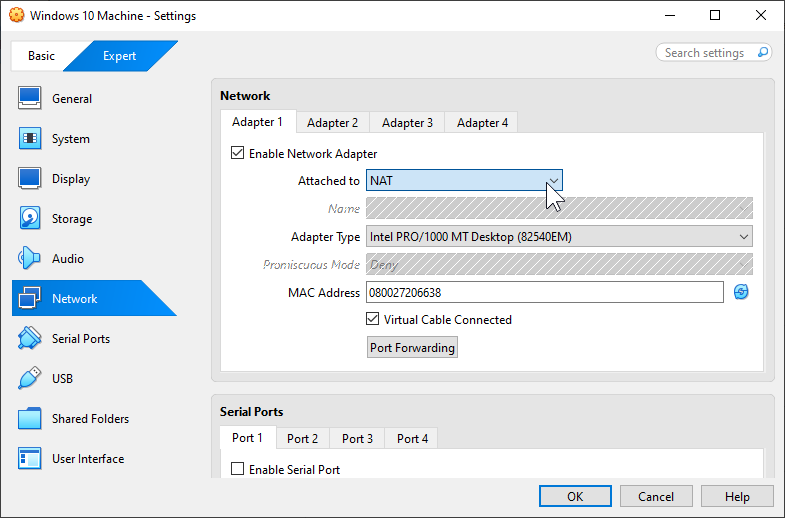Maximize the Settings window
Screen dimensions: 785x518
click(x=715, y=15)
